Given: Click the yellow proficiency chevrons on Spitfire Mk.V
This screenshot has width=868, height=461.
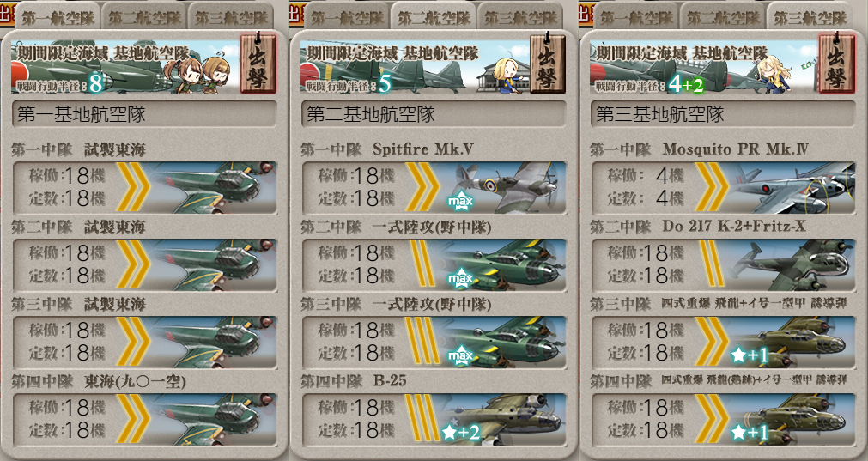Looking at the screenshot, I should (x=423, y=187).
